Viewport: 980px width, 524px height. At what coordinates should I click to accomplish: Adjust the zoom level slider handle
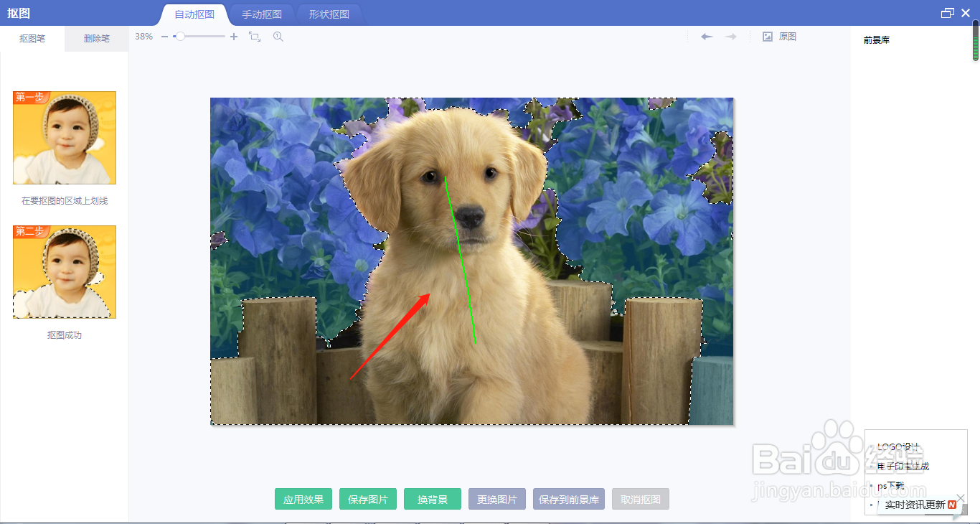pos(180,37)
